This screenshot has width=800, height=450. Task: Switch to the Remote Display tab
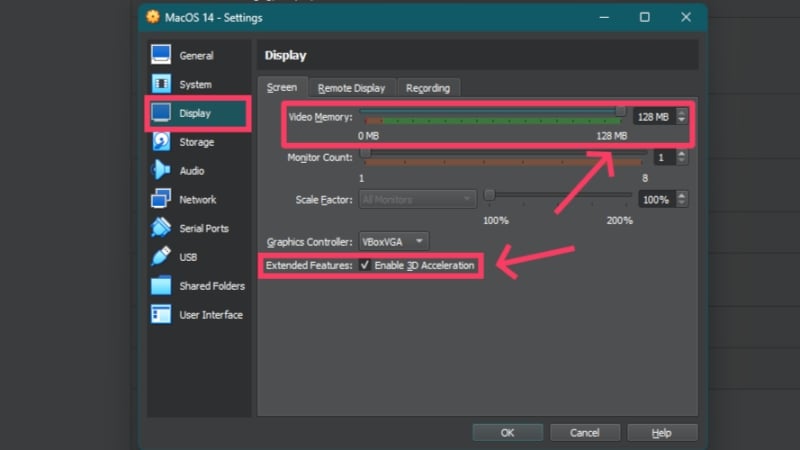pos(352,88)
